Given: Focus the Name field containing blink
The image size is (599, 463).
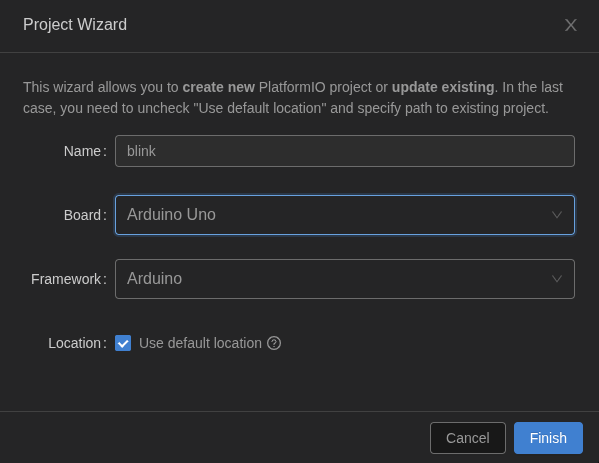Looking at the screenshot, I should click(x=345, y=151).
